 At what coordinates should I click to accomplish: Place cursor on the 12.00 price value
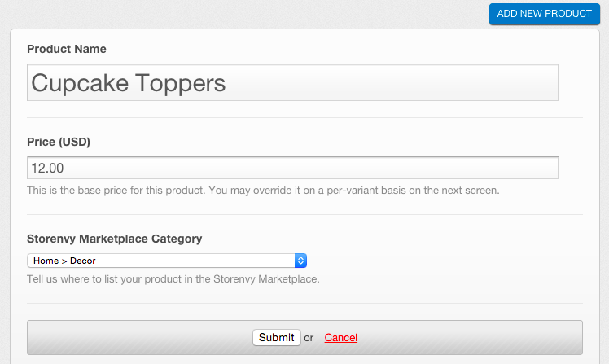pyautogui.click(x=47, y=169)
